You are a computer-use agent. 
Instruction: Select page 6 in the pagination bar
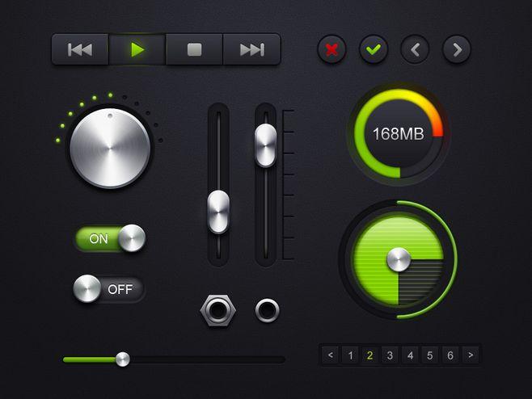click(x=450, y=355)
